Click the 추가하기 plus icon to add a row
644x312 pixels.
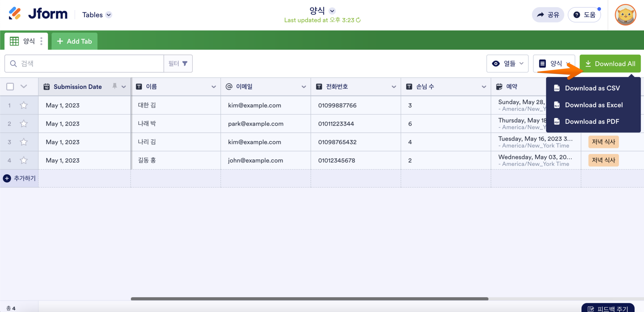point(7,178)
